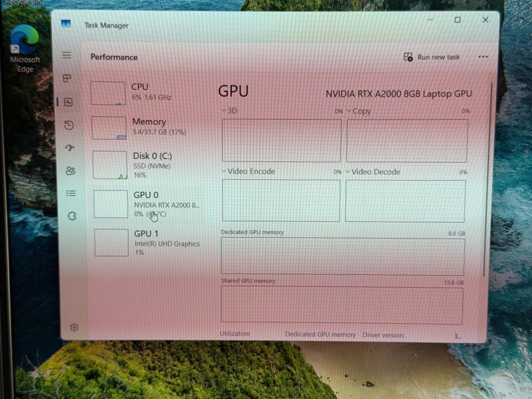The height and width of the screenshot is (399, 532).
Task: Select the Recycle Bin desktop icon
Action: click(x=23, y=3)
